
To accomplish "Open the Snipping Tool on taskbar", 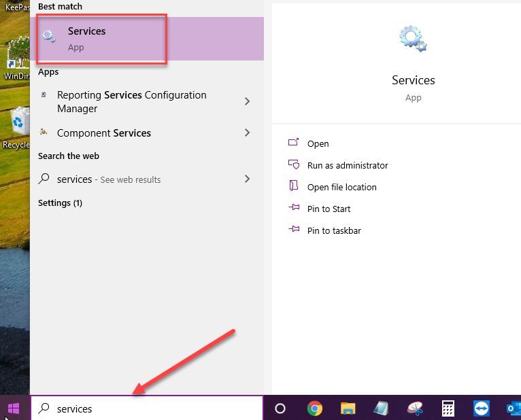I will tap(415, 408).
